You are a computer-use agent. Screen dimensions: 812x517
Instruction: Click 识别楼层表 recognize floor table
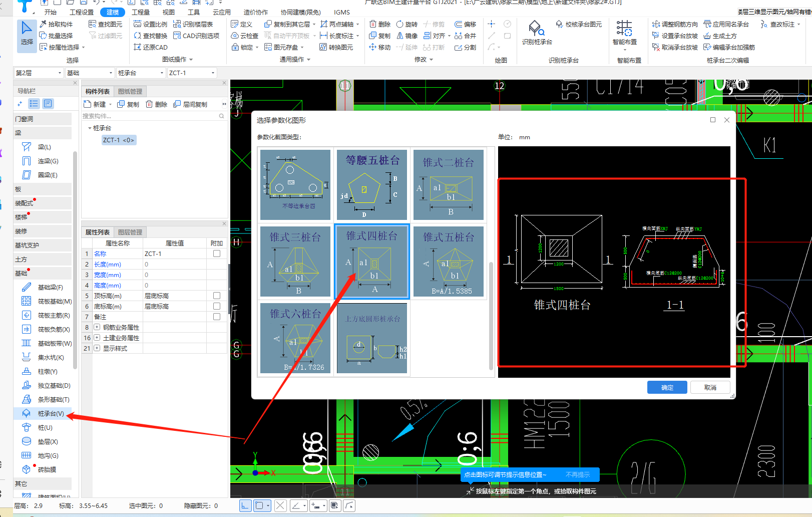tap(193, 24)
